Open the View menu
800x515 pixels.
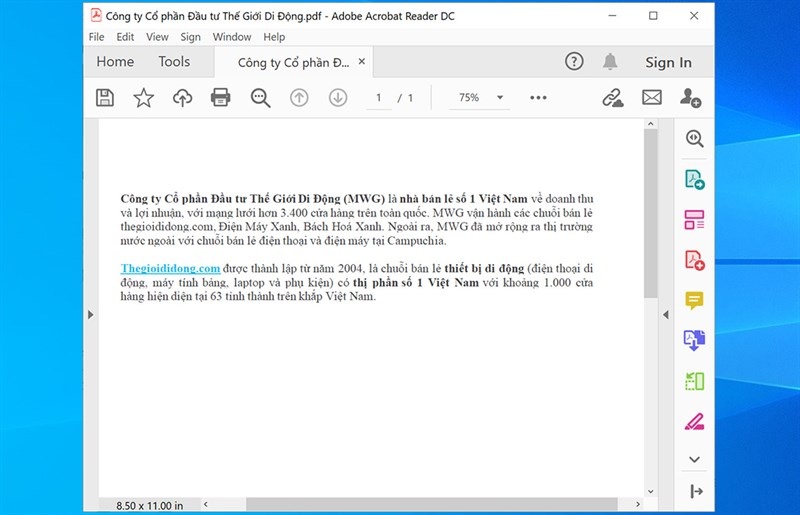tap(157, 37)
